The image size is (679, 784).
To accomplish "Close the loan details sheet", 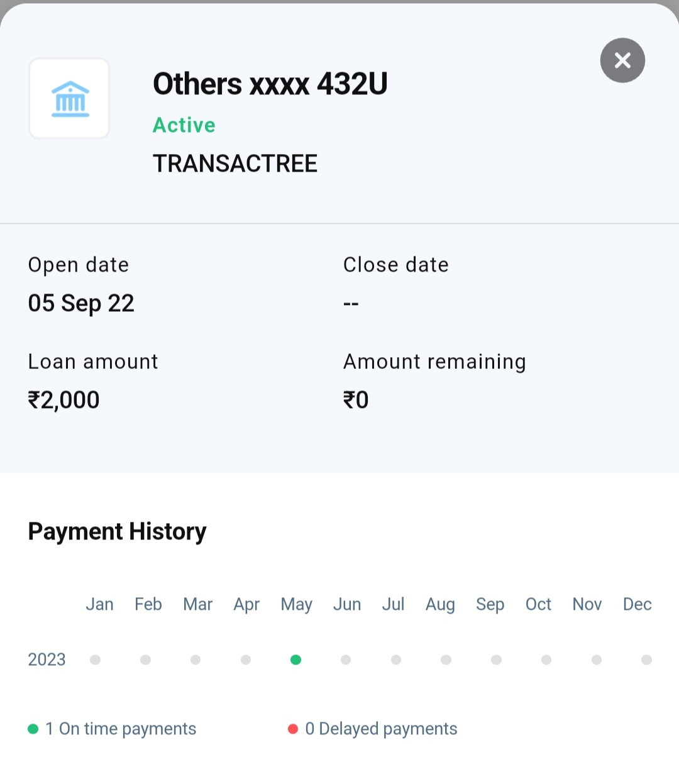I will [622, 60].
